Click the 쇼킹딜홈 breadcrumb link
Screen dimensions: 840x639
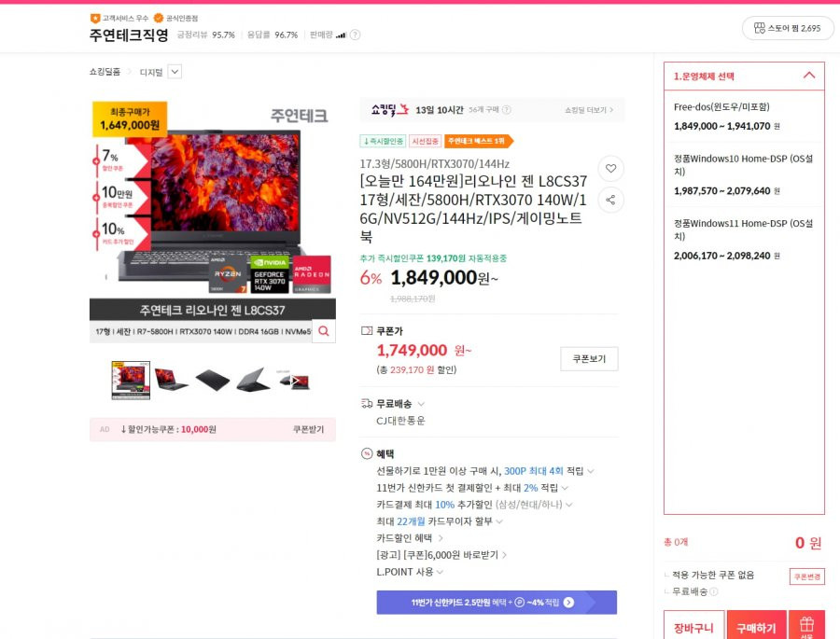click(x=105, y=72)
